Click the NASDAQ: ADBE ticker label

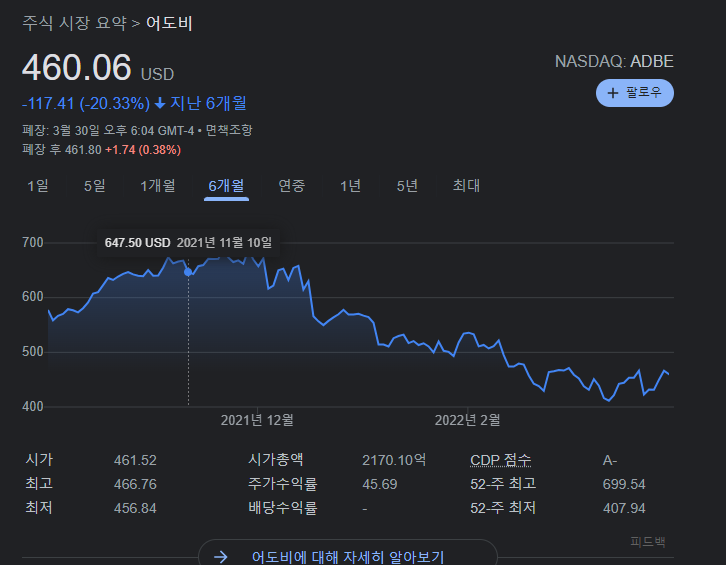[614, 62]
